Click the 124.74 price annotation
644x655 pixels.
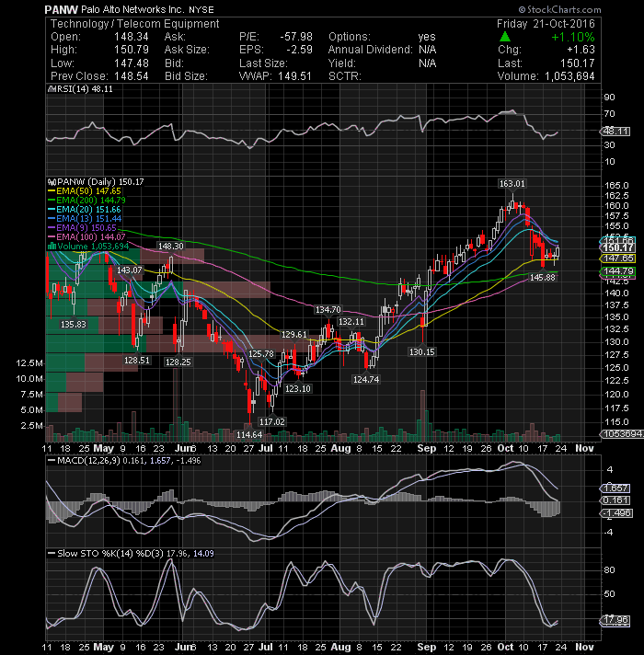click(366, 379)
